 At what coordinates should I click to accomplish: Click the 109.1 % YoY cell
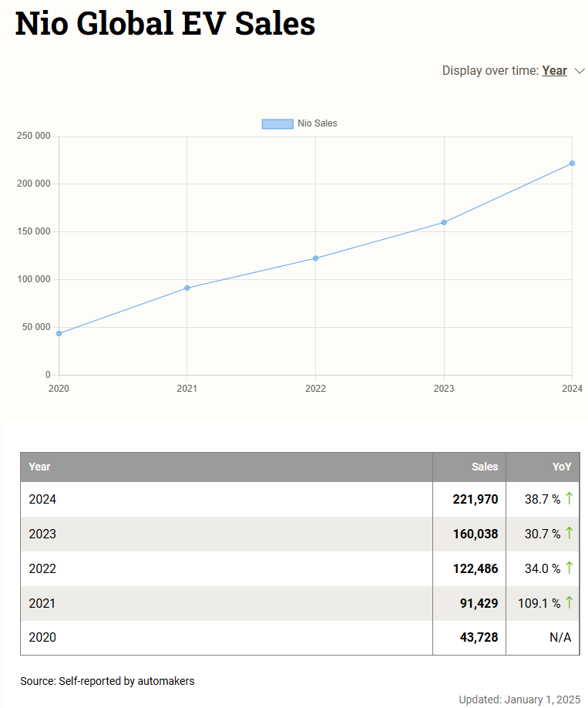539,603
